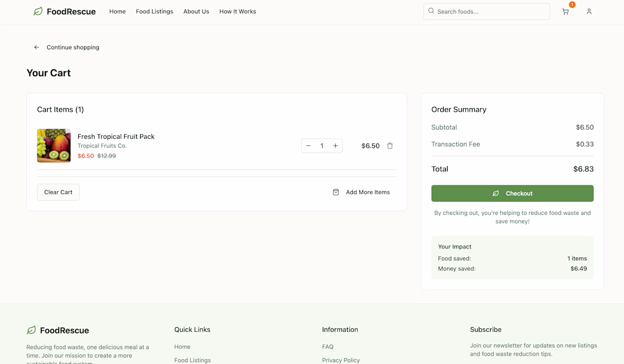The height and width of the screenshot is (364, 624).
Task: Delete Fresh Tropical Fruit Pack with trash icon
Action: click(390, 146)
